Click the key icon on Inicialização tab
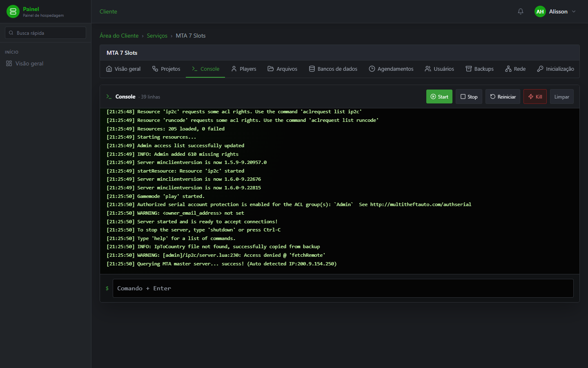This screenshot has width=588, height=368. click(540, 69)
